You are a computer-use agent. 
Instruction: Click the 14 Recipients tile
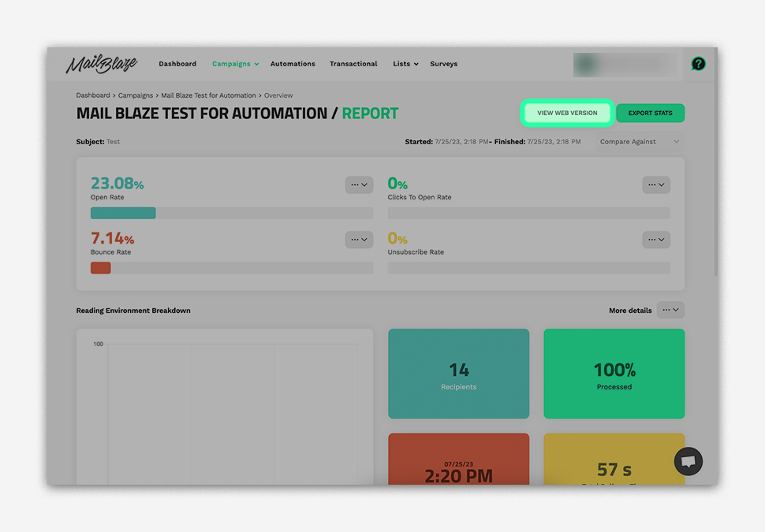[x=458, y=374]
